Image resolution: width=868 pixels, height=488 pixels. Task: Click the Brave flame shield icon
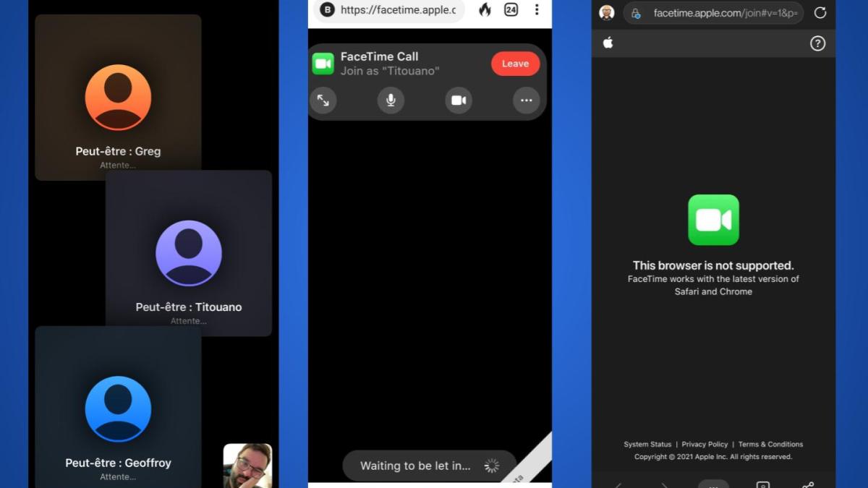click(x=485, y=10)
